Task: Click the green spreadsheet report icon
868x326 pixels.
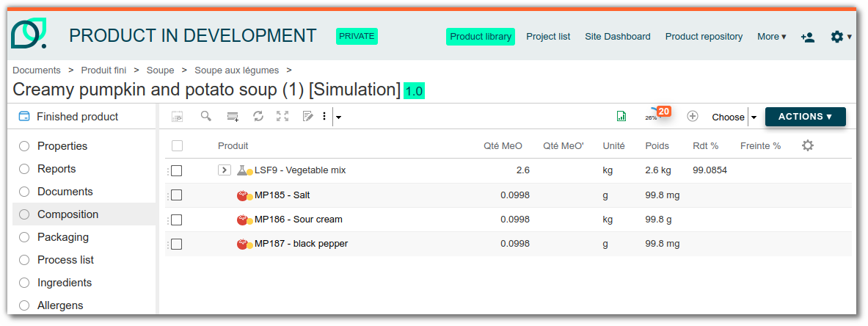Action: point(621,117)
